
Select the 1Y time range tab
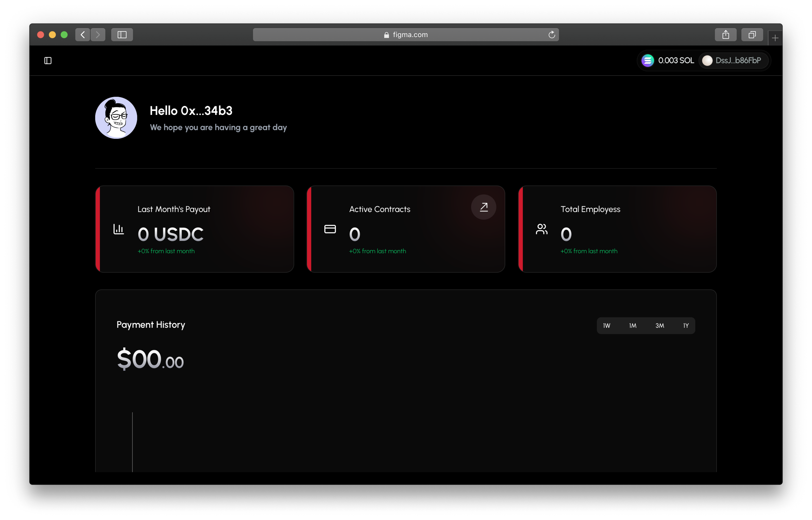click(x=686, y=325)
